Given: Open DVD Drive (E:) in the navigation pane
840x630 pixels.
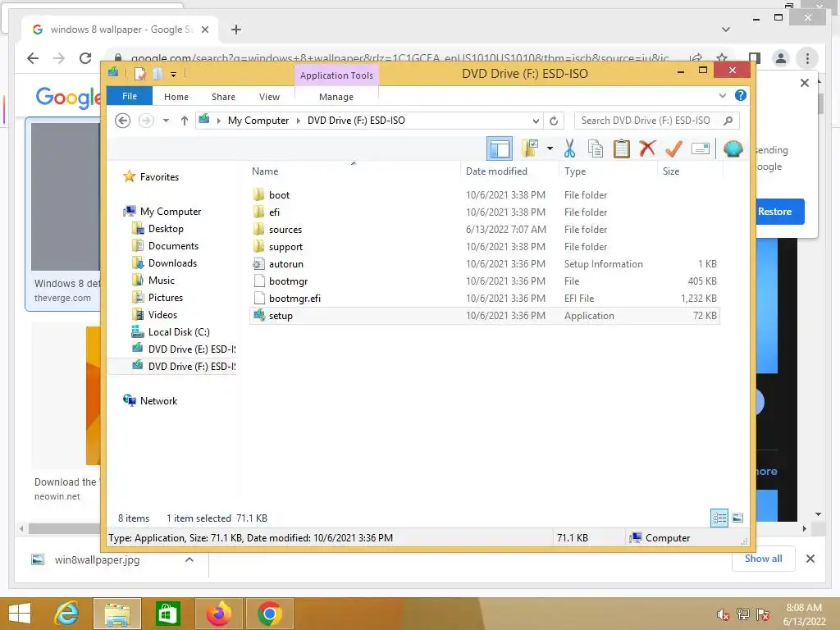Looking at the screenshot, I should pos(192,349).
